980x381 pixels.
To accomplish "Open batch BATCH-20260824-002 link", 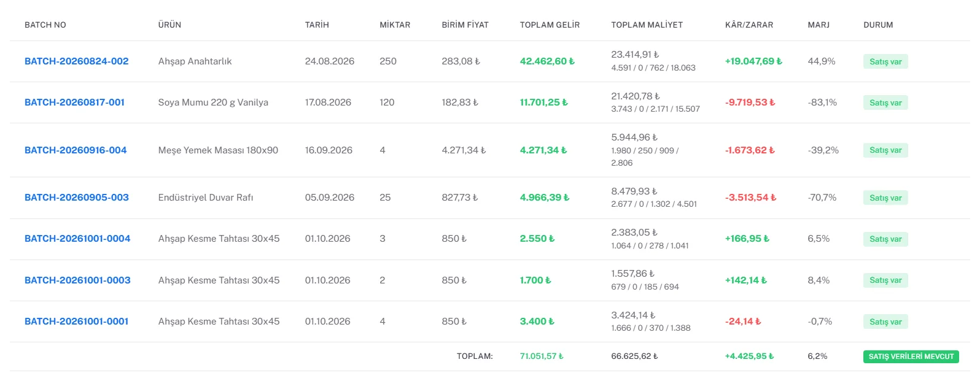I will 77,61.
